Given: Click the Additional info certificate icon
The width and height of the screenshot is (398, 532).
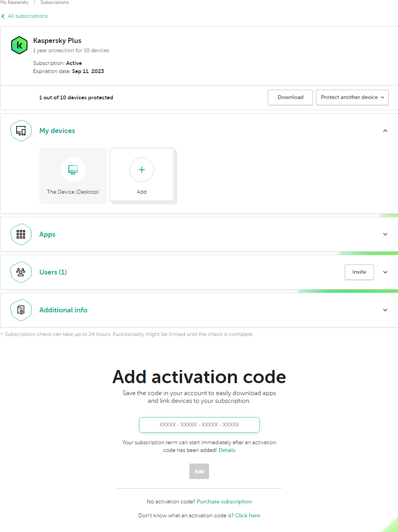Looking at the screenshot, I should tap(21, 310).
